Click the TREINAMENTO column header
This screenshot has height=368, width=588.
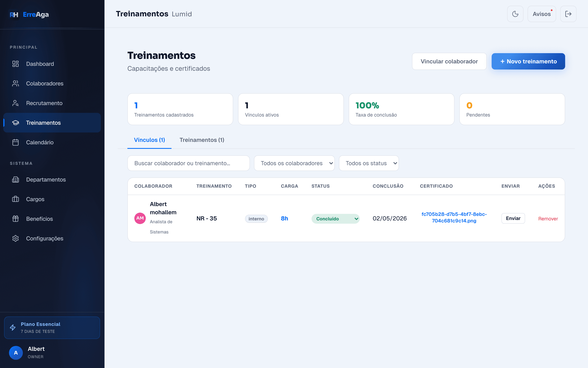point(214,186)
